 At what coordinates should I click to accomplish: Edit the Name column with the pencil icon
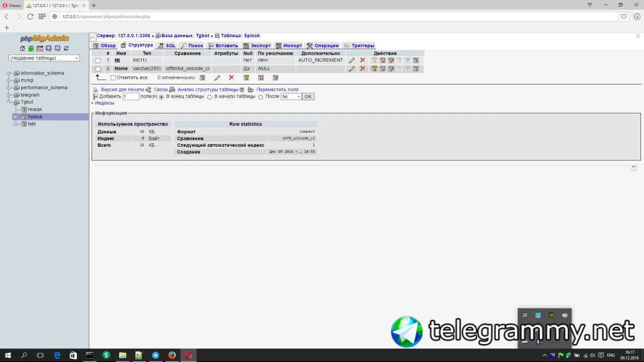pyautogui.click(x=352, y=69)
